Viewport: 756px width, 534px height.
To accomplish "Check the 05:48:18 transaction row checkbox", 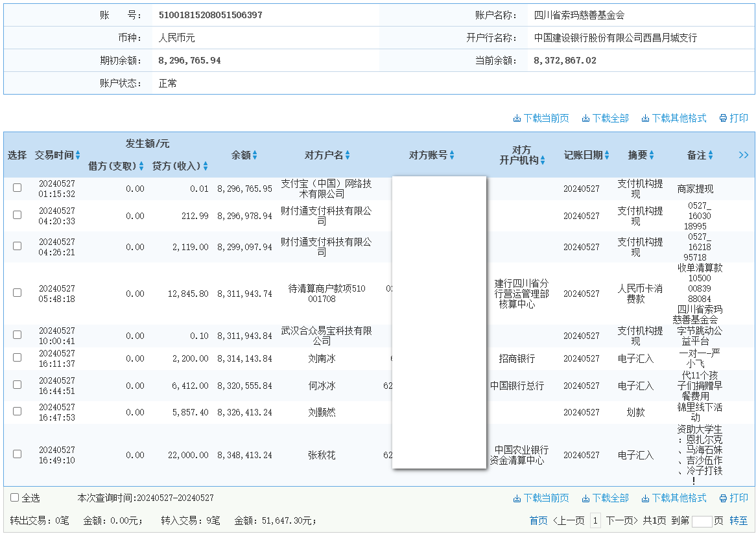I will click(x=18, y=292).
